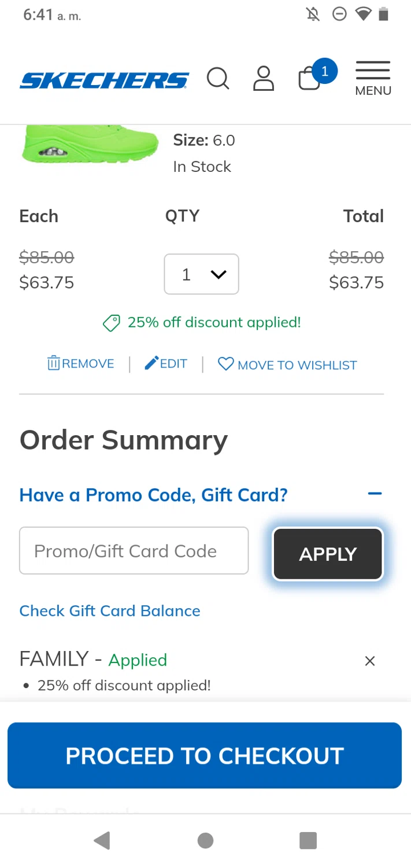Collapse Have a Promo Code, Gift Card? heading
The image size is (411, 868).
[153, 495]
